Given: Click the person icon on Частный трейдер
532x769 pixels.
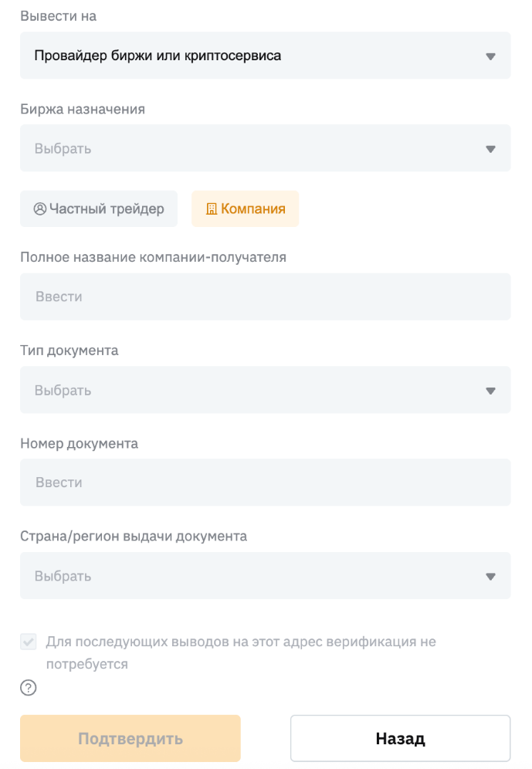Looking at the screenshot, I should pos(40,209).
